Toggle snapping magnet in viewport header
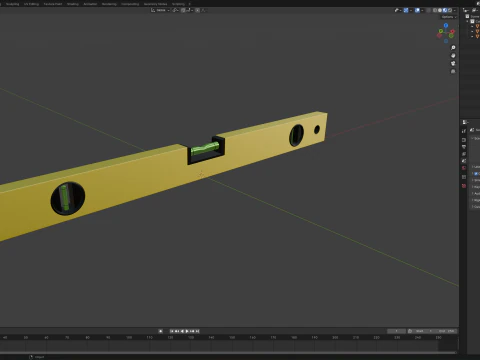The width and height of the screenshot is (480, 360). pyautogui.click(x=183, y=10)
